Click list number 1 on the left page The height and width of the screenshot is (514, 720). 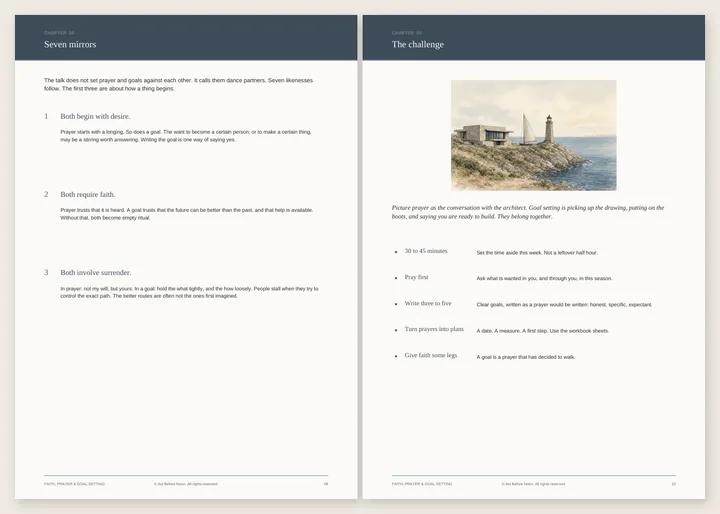coord(46,117)
